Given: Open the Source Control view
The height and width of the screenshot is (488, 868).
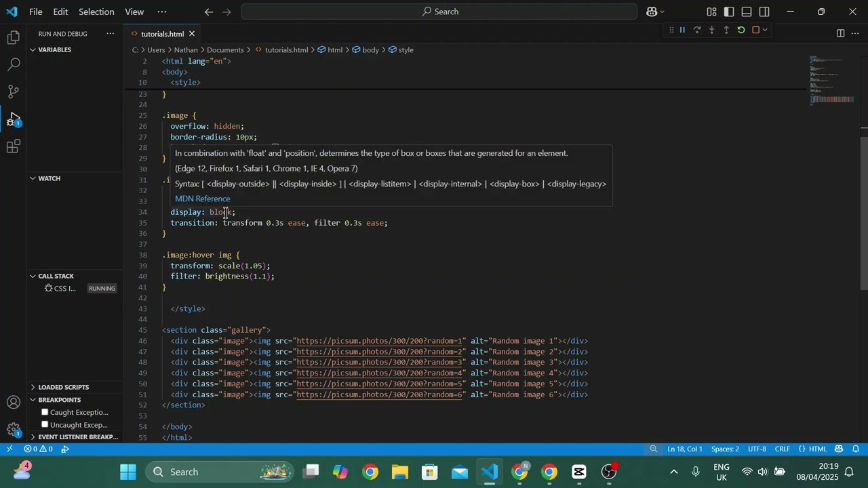Looking at the screenshot, I should tap(14, 91).
